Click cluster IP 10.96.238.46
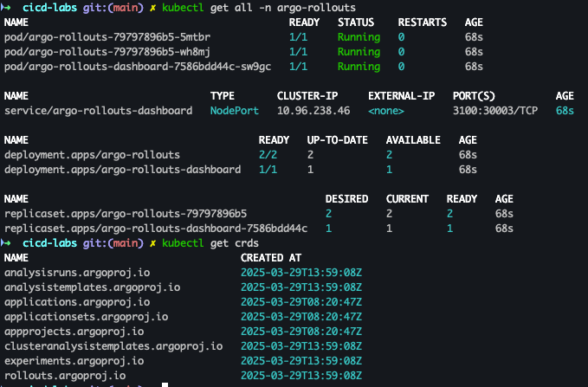The image size is (588, 387). click(x=313, y=111)
